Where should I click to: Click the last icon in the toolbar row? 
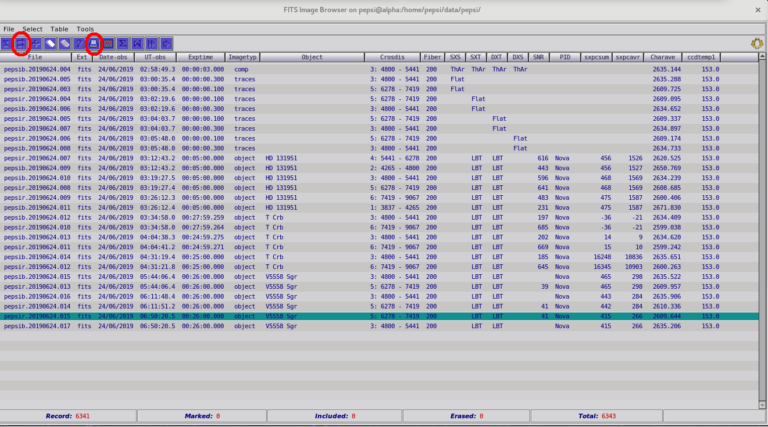pos(166,44)
